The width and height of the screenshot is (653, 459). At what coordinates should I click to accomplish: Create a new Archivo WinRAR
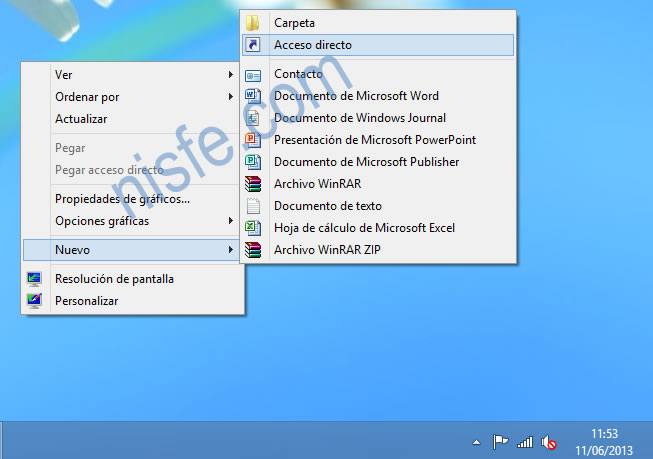(378, 184)
